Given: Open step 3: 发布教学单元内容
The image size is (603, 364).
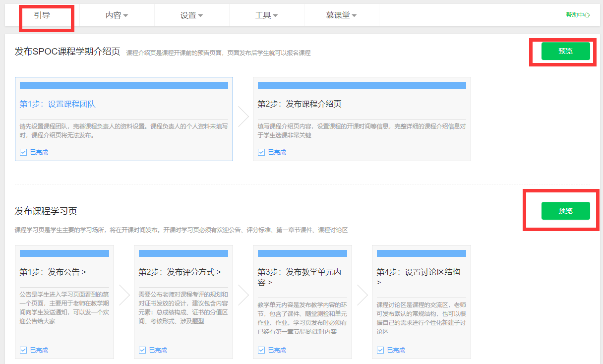Looking at the screenshot, I should pos(300,277).
